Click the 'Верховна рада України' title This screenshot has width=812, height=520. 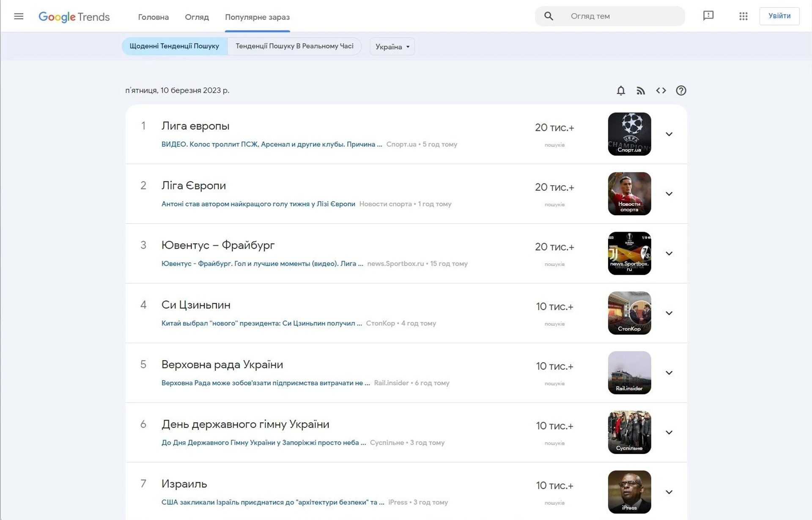click(222, 364)
